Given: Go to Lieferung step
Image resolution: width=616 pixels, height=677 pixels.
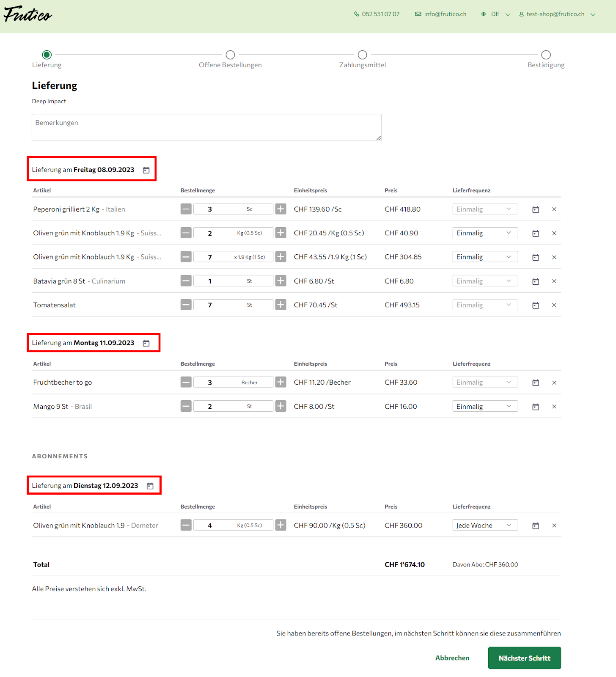Looking at the screenshot, I should coord(47,55).
